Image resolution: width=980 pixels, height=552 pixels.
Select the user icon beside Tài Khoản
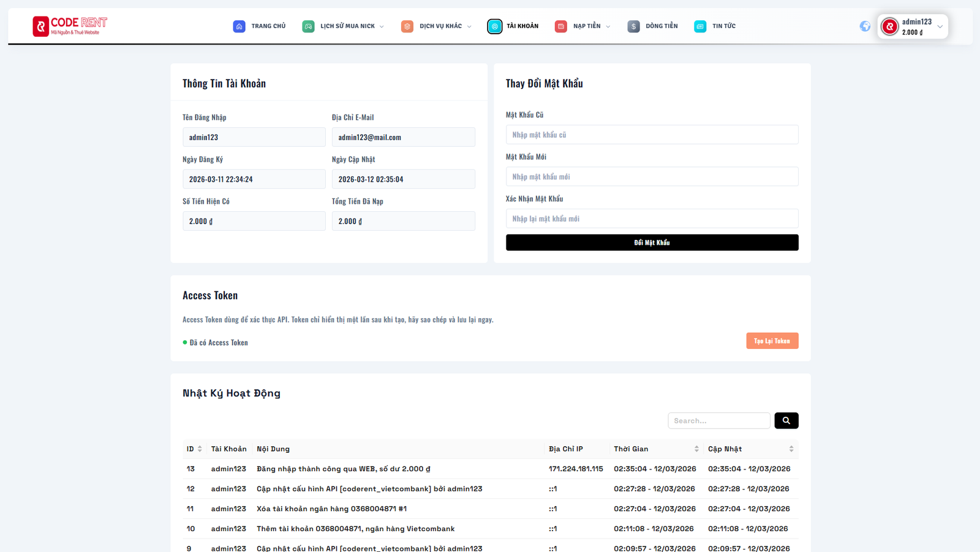[x=495, y=26]
